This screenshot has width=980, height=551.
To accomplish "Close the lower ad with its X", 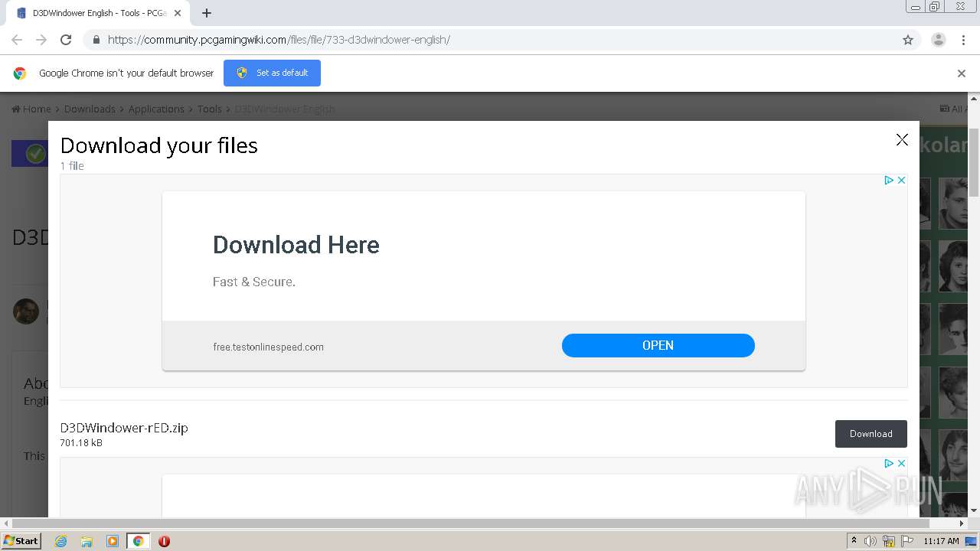I will point(901,463).
